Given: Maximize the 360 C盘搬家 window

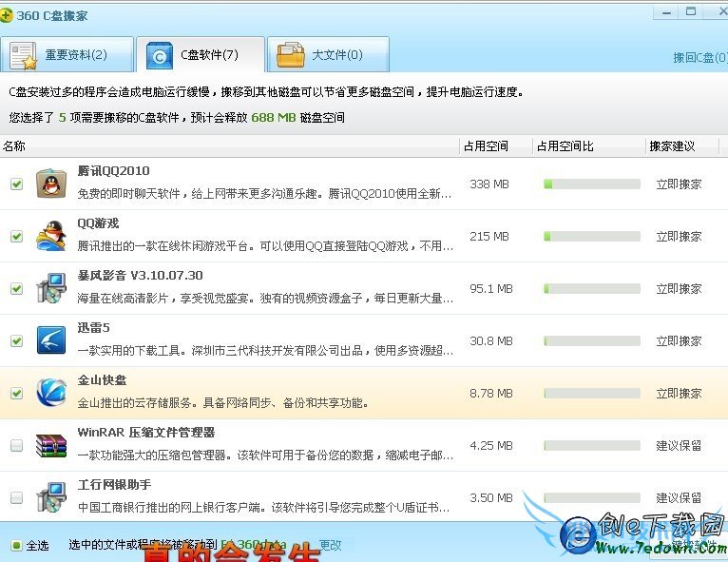Looking at the screenshot, I should coord(691,12).
